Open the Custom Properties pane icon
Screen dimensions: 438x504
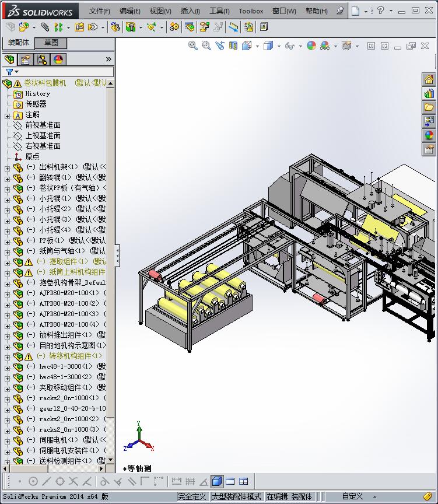(x=429, y=149)
